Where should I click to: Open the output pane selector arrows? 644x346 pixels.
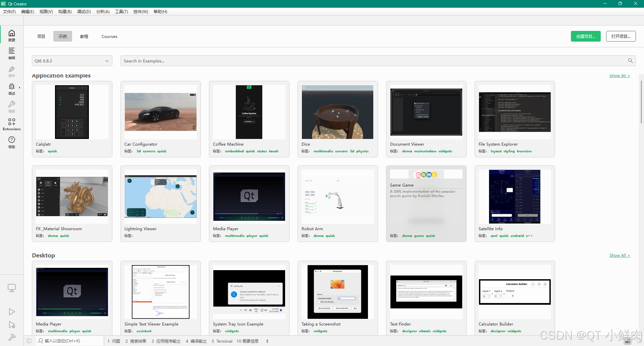tap(267, 341)
